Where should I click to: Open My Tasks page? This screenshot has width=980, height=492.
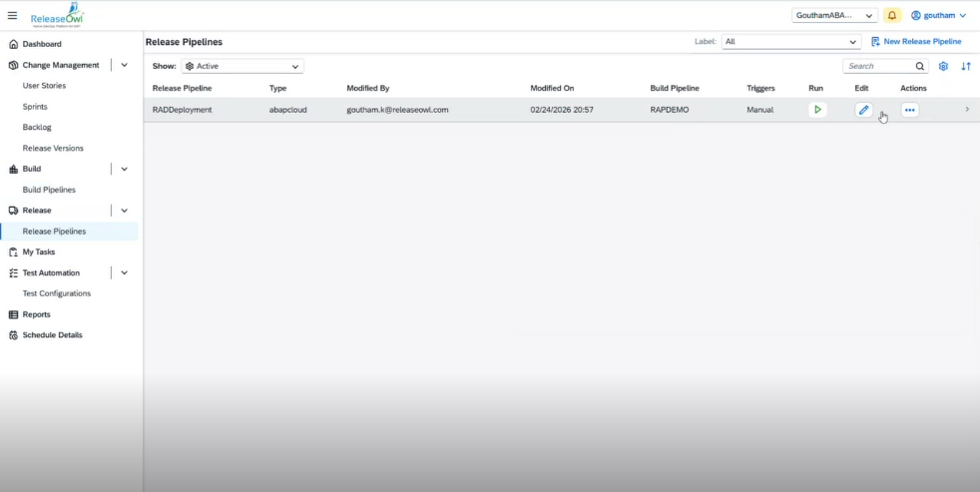pyautogui.click(x=39, y=252)
